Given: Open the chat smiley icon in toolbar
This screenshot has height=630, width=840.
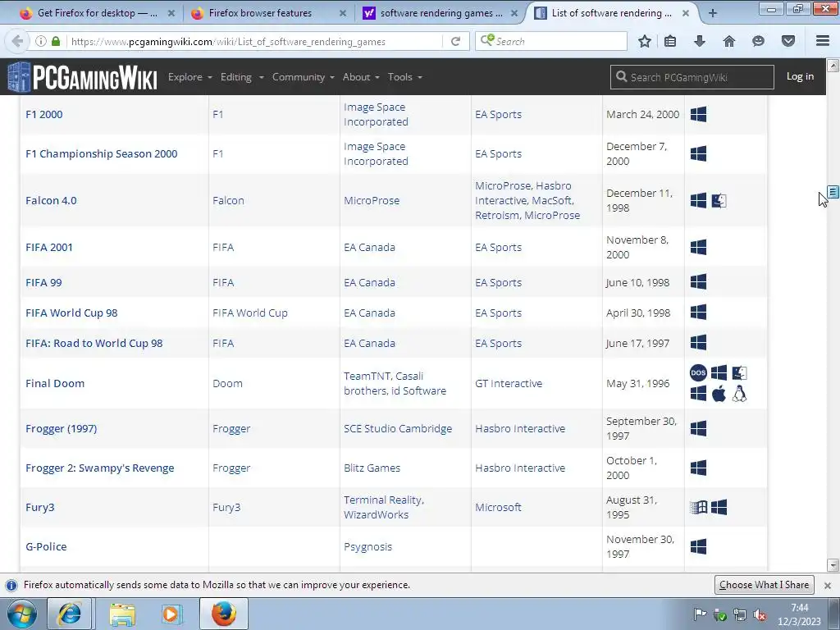Looking at the screenshot, I should tap(758, 41).
